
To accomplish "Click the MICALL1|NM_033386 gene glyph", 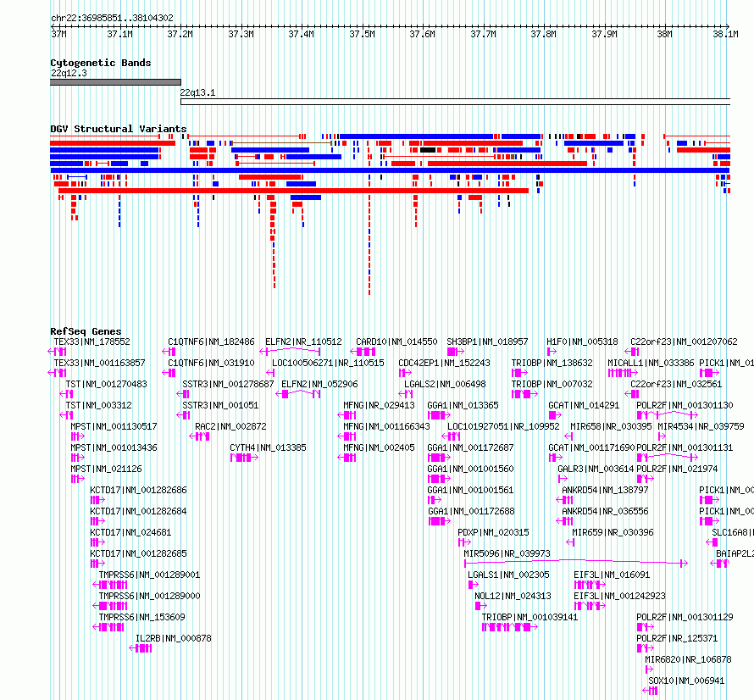I will 623,373.
